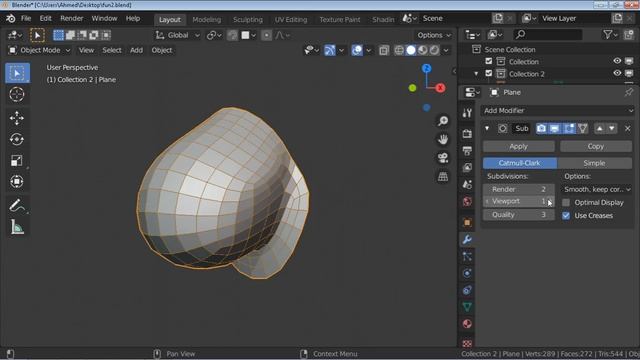
Task: Open the Global orientation dropdown
Action: pyautogui.click(x=178, y=35)
